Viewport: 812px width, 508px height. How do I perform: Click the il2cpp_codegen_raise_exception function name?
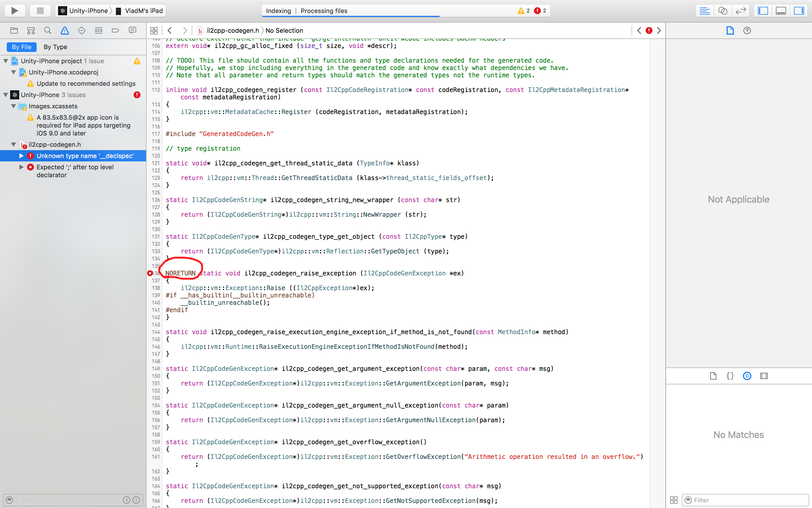point(300,273)
